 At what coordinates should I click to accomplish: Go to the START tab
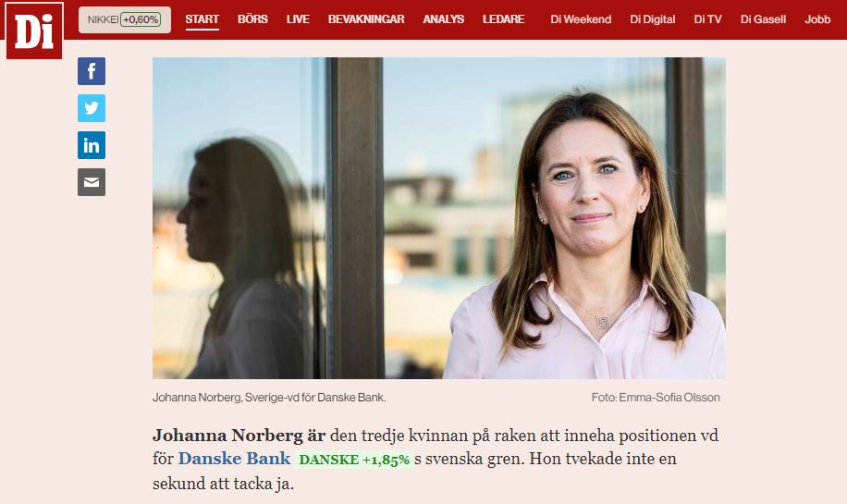pos(202,19)
